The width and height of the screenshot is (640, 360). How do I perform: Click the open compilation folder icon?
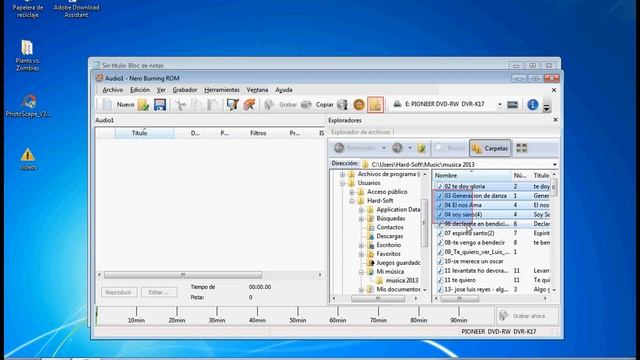(x=143, y=104)
